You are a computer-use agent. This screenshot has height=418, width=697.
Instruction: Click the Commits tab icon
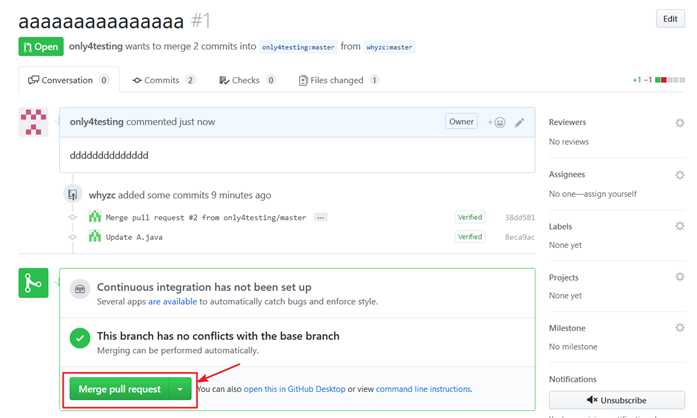point(137,80)
